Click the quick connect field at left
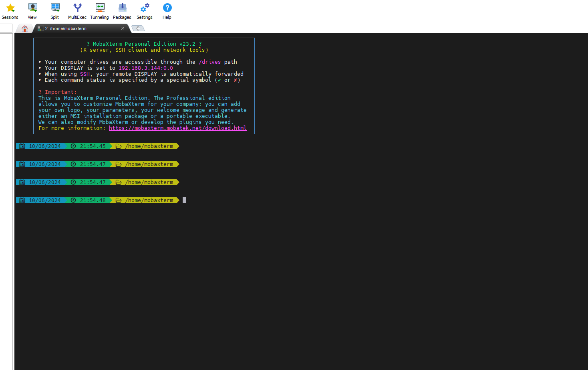 (6, 28)
